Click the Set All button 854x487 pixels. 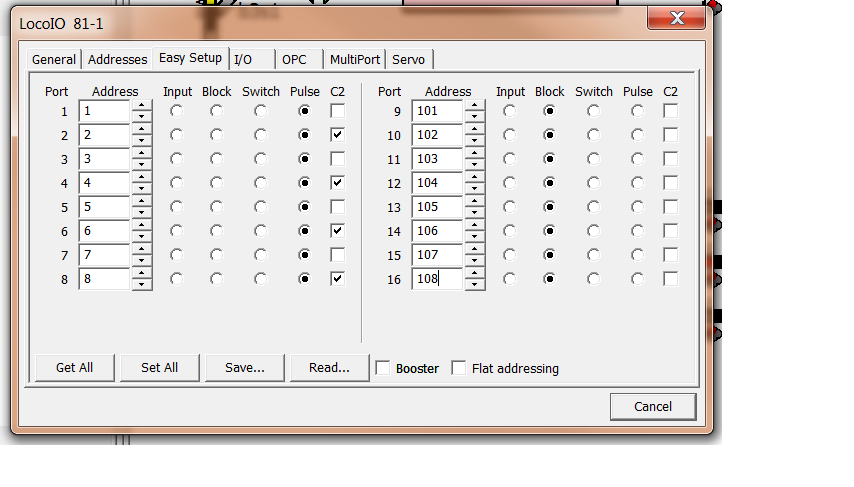pos(159,367)
